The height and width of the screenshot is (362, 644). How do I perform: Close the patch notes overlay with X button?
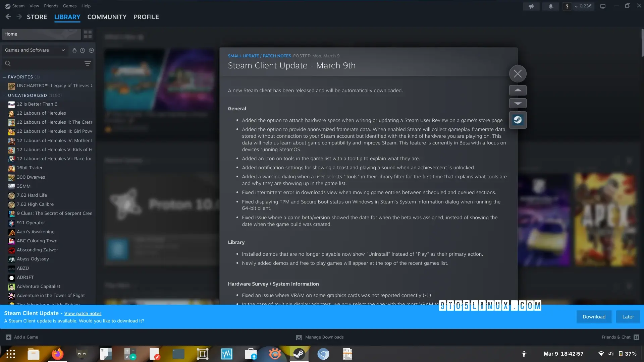[x=518, y=74]
